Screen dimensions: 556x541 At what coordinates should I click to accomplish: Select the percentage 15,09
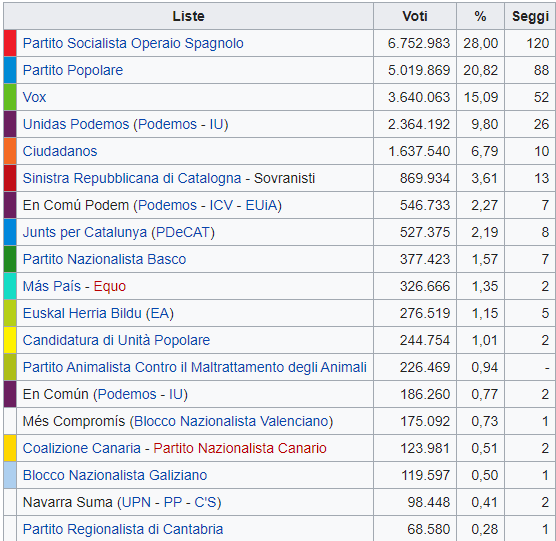pyautogui.click(x=481, y=97)
